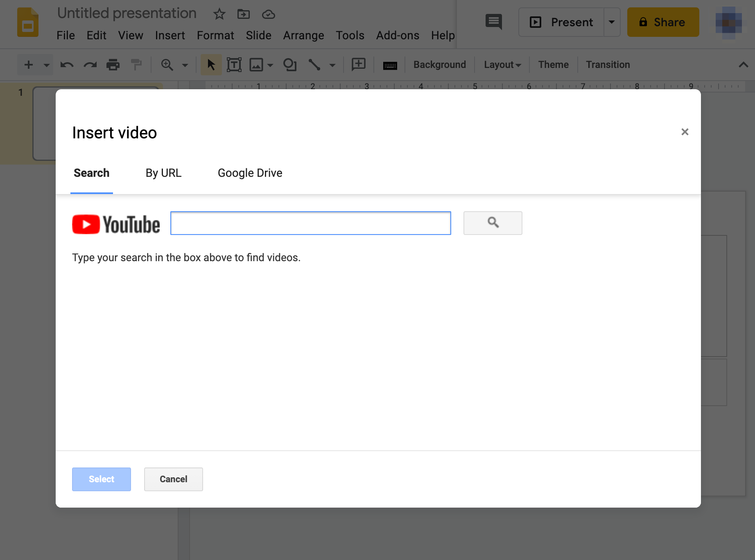The width and height of the screenshot is (755, 560).
Task: Open the Add-ons menu
Action: tap(398, 36)
